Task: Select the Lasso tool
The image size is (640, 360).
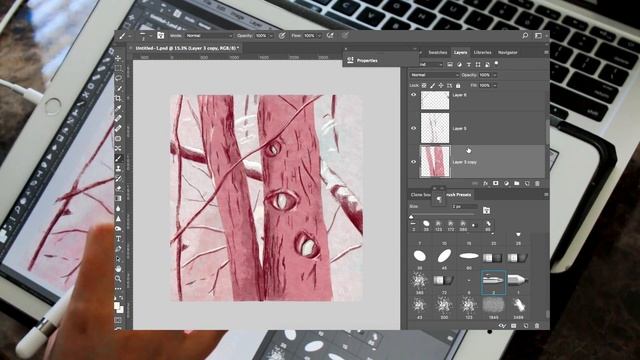Action: coord(118,78)
